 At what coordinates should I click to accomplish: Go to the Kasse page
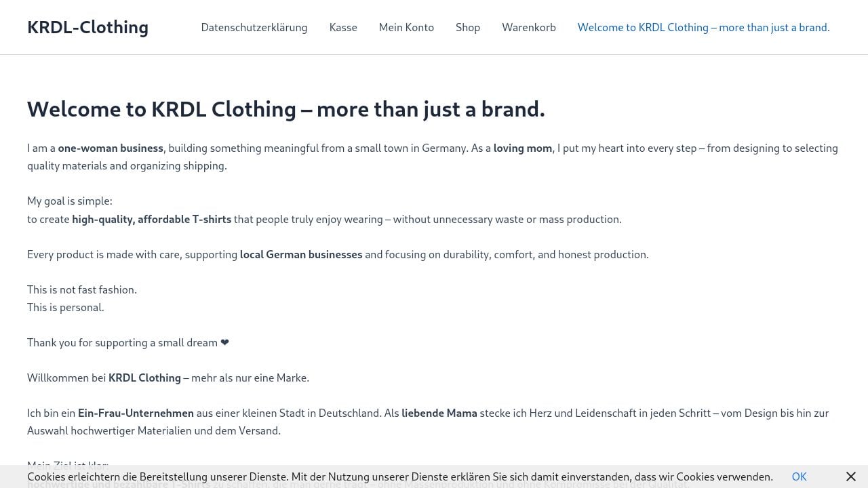pyautogui.click(x=343, y=27)
